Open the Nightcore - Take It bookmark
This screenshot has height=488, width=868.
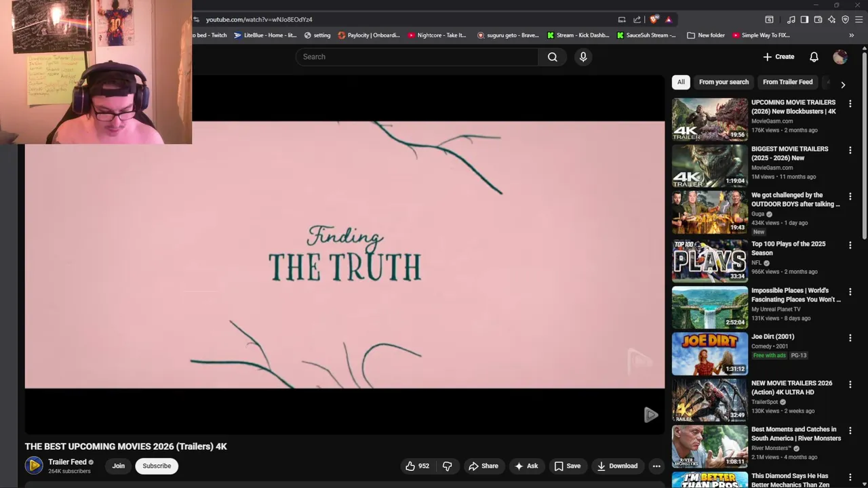(437, 35)
